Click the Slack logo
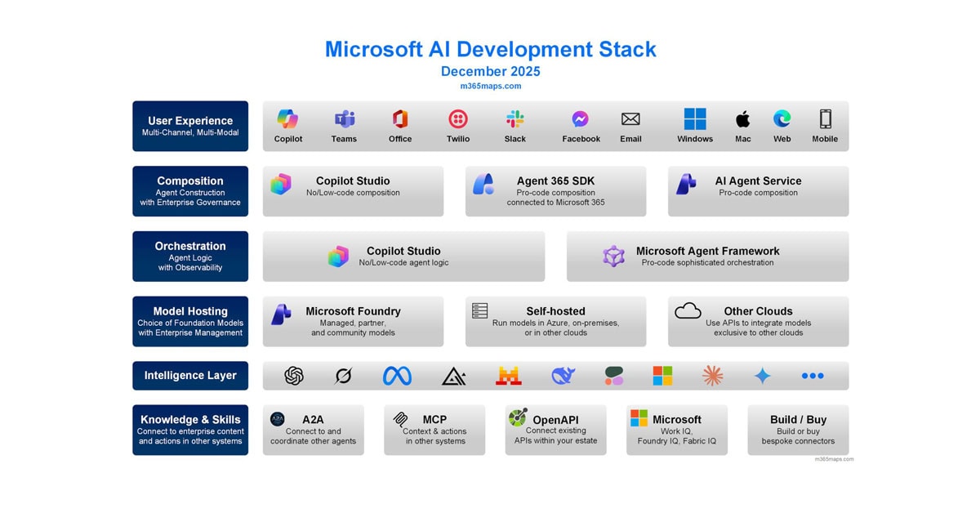The image size is (980, 513). tap(514, 119)
